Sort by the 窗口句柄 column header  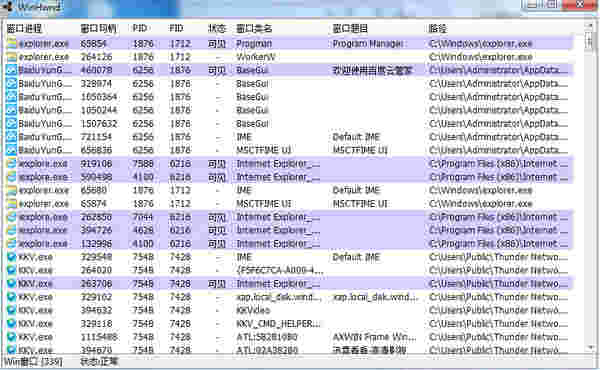(x=98, y=28)
